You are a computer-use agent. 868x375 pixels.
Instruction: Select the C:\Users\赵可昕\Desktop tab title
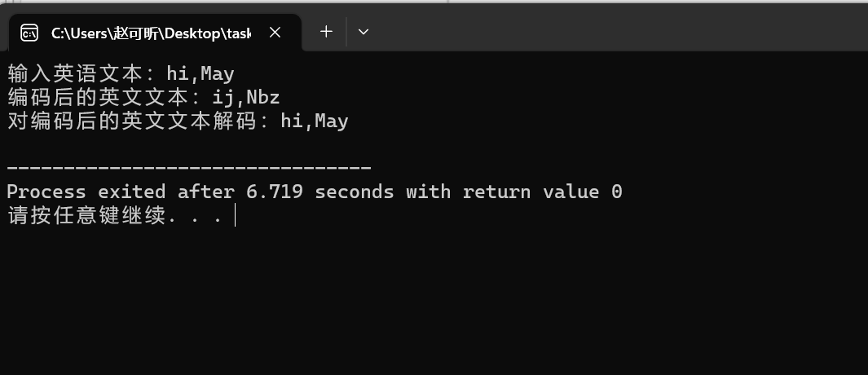coord(151,33)
